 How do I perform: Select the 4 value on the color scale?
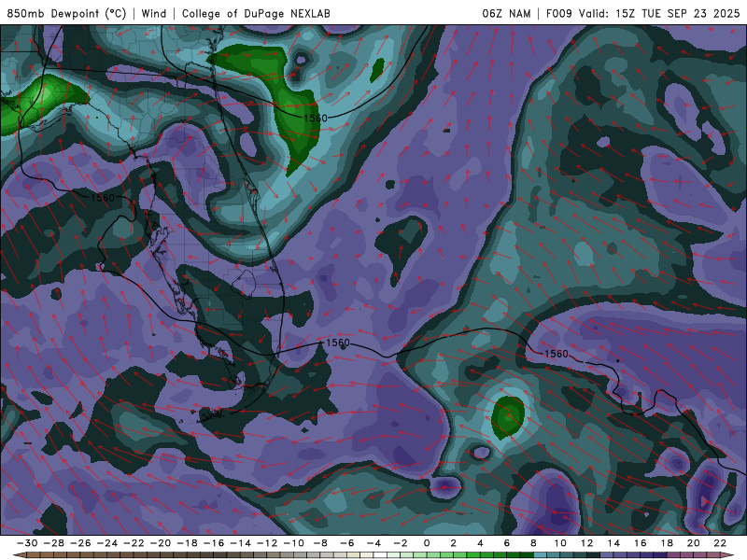point(480,543)
